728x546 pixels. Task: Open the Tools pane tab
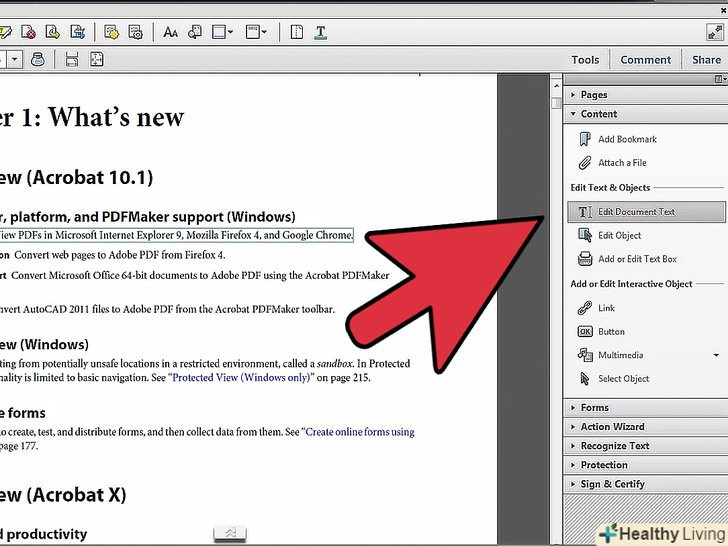(x=585, y=60)
